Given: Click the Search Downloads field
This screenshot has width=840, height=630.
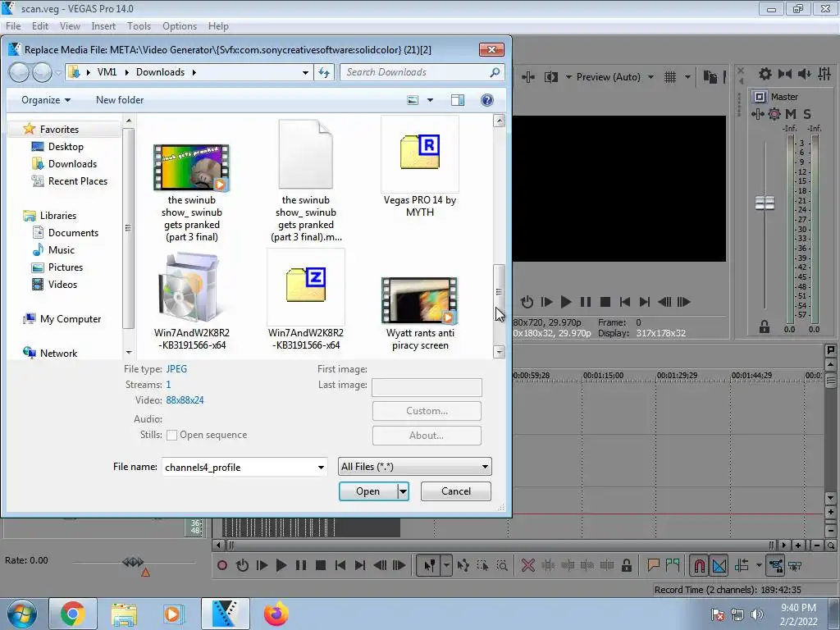Looking at the screenshot, I should (x=422, y=72).
